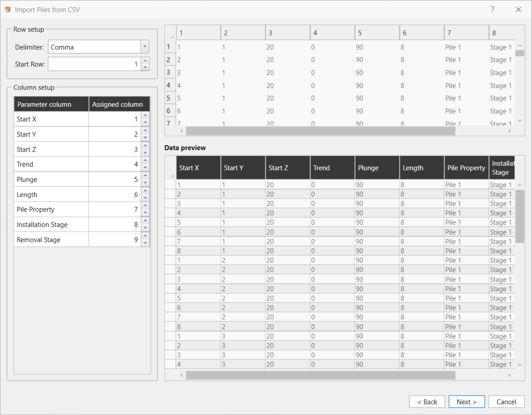Click raw data column header 5
This screenshot has height=415, width=532.
pyautogui.click(x=377, y=33)
